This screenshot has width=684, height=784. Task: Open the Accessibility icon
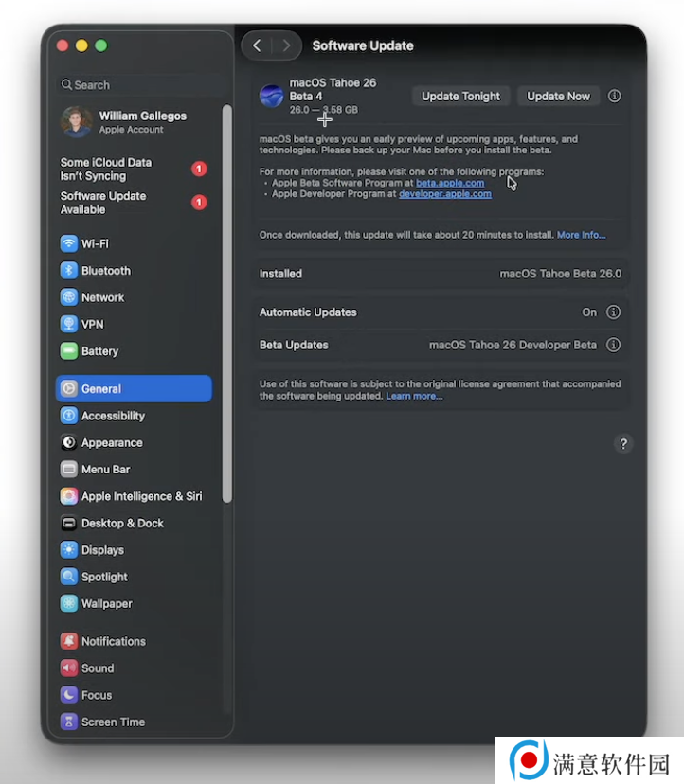point(69,416)
